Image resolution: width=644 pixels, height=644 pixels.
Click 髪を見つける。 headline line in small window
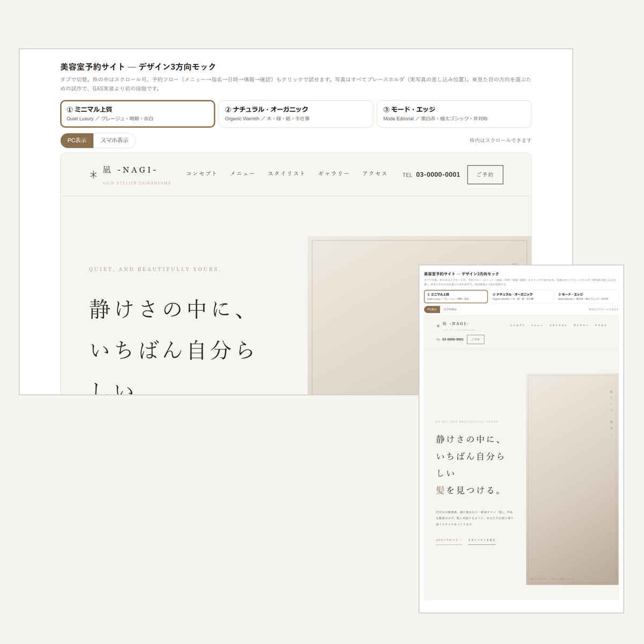pos(470,490)
